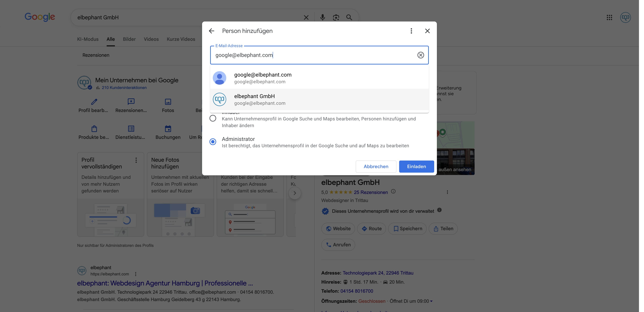
Task: Click the Speichern button
Action: pyautogui.click(x=407, y=229)
